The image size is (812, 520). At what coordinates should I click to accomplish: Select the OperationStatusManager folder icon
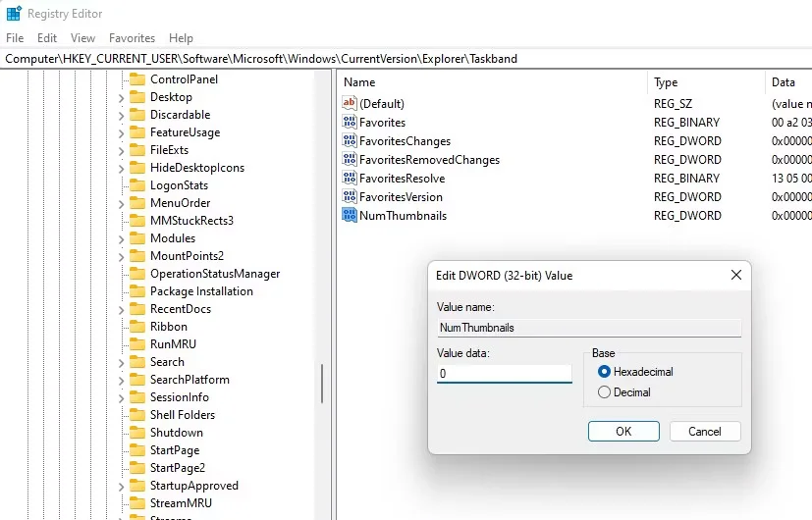click(x=137, y=273)
